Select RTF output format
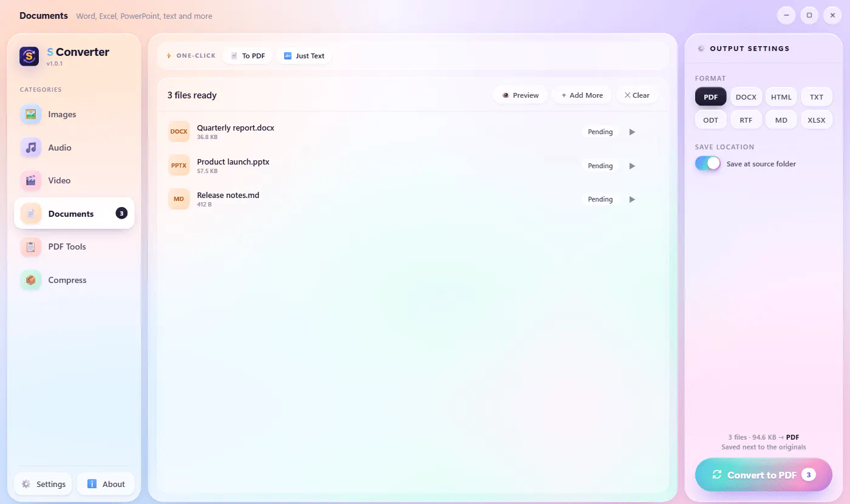 [746, 120]
